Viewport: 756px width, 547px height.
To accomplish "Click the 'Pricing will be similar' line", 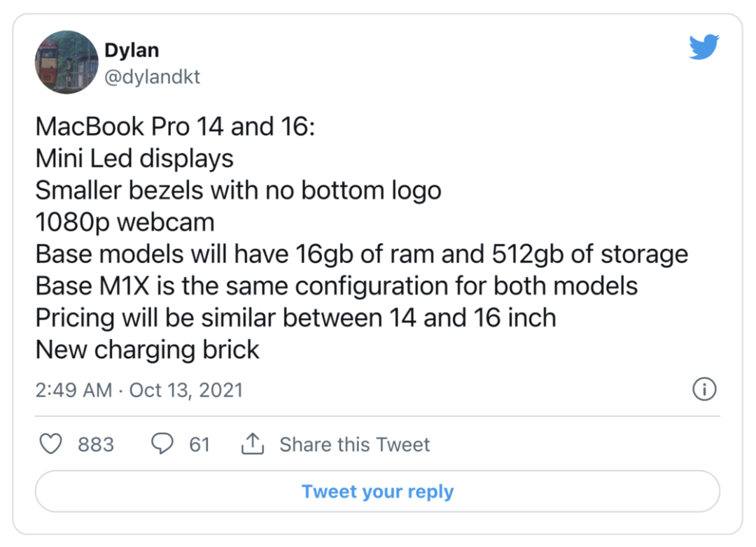I will pyautogui.click(x=295, y=318).
